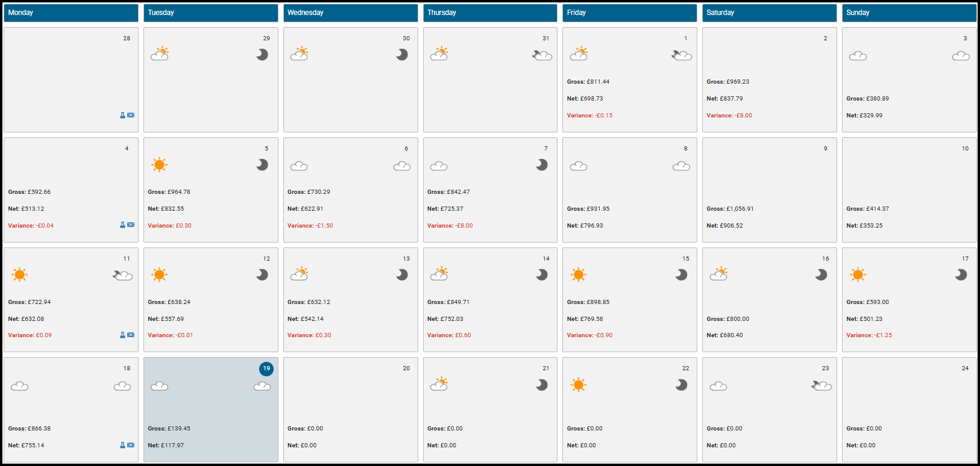
Task: Open the highlighted day 19 cell
Action: coord(211,409)
